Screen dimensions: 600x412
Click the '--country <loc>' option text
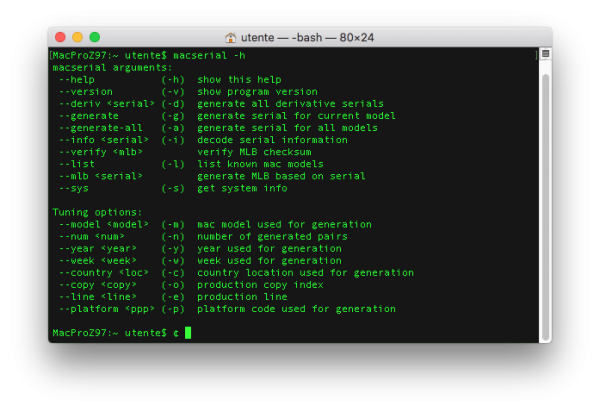pyautogui.click(x=104, y=273)
